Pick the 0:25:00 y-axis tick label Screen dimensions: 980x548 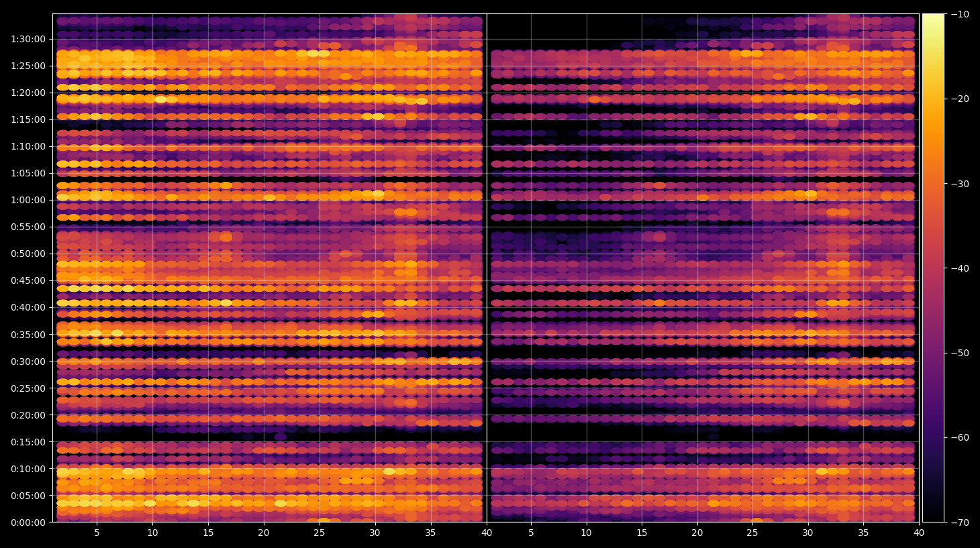point(28,388)
